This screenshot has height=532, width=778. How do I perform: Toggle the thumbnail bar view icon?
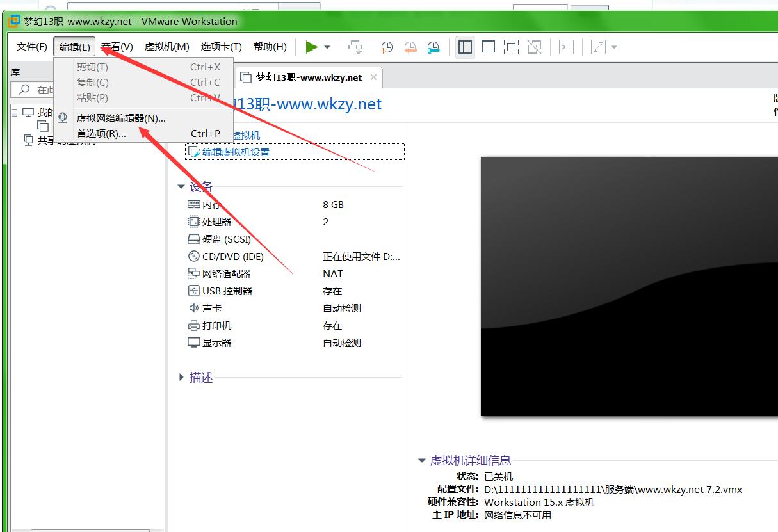click(x=488, y=47)
